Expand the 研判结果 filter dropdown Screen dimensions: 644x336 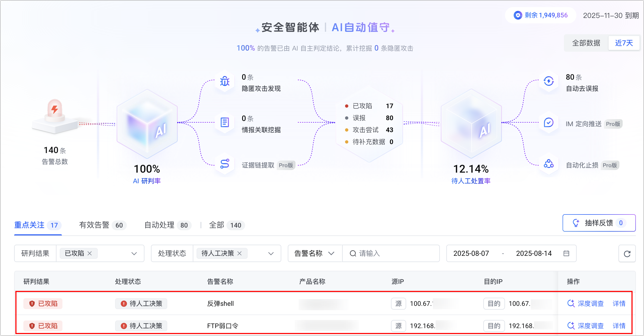[134, 253]
